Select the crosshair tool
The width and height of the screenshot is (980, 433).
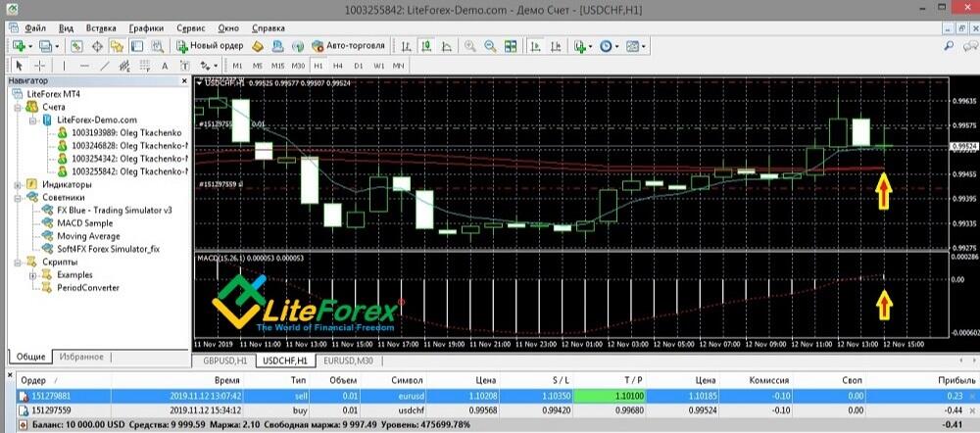(39, 66)
